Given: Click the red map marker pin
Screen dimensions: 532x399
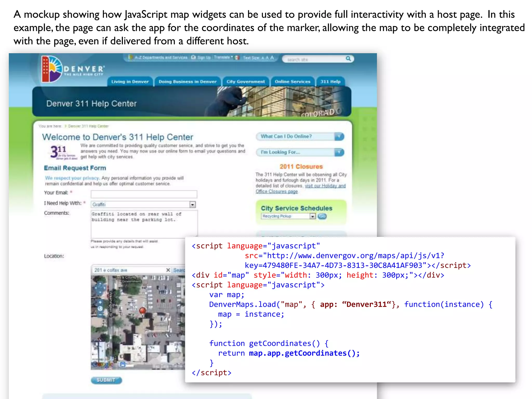Looking at the screenshot, I should point(142,311).
